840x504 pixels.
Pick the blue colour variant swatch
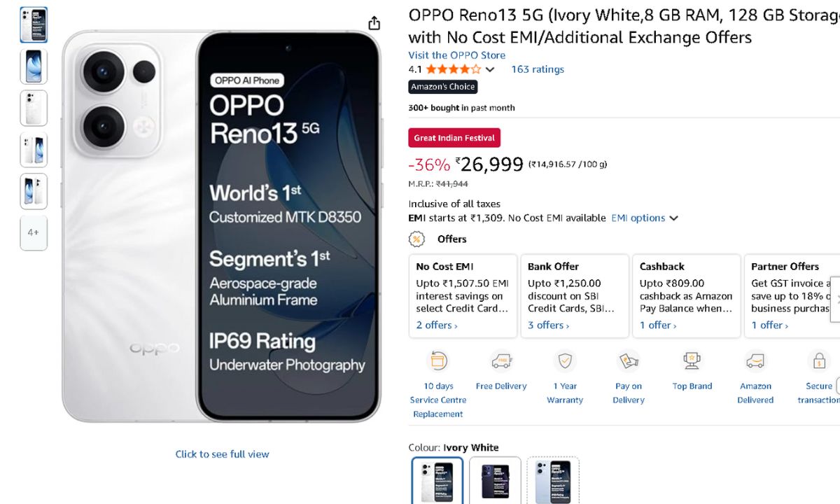pos(553,481)
